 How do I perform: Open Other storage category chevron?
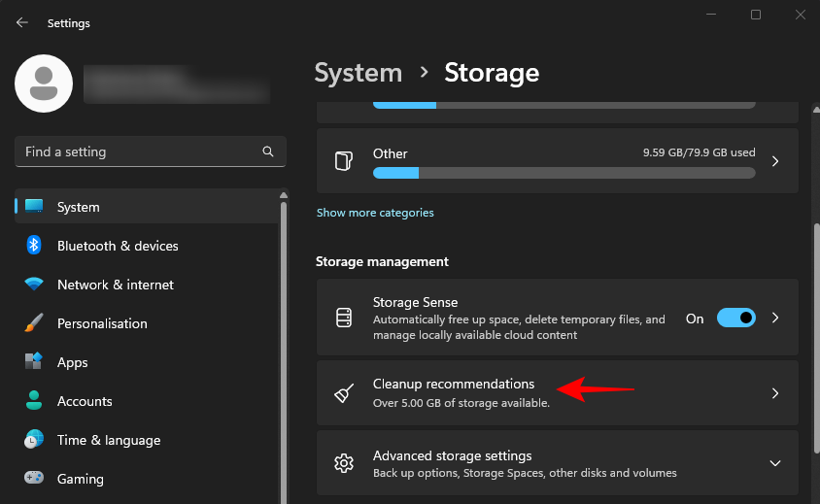pyautogui.click(x=775, y=161)
